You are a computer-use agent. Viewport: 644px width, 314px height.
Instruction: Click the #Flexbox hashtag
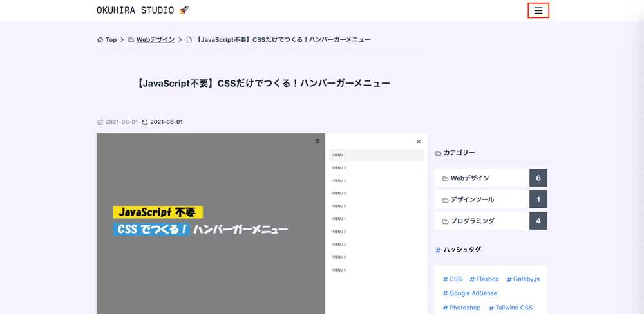484,279
